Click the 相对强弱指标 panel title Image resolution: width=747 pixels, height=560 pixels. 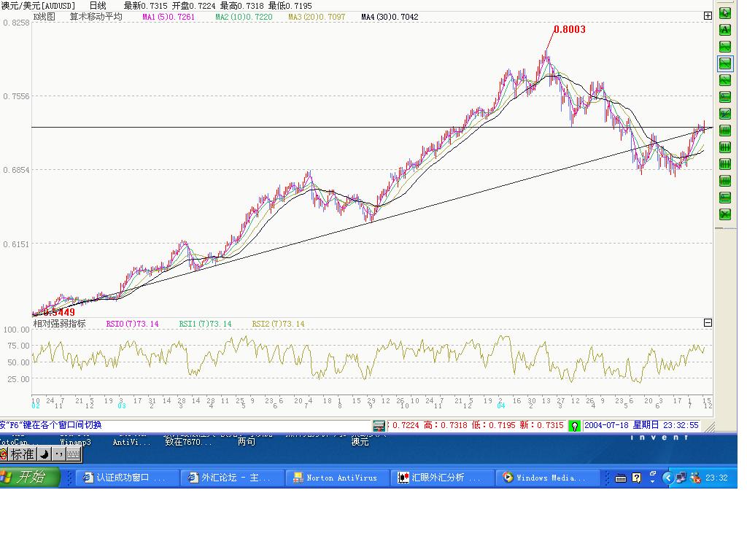[59, 324]
